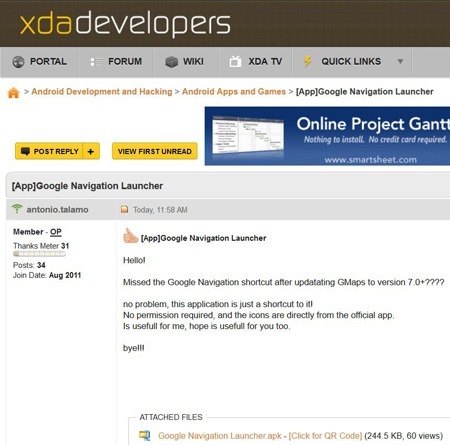Expand the plus next to Post Reply

click(x=91, y=151)
